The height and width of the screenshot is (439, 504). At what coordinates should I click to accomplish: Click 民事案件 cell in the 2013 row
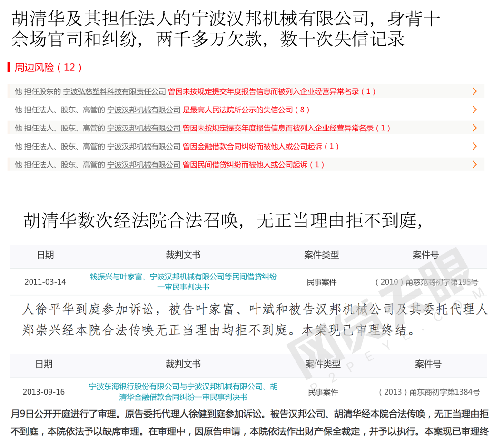323,392
